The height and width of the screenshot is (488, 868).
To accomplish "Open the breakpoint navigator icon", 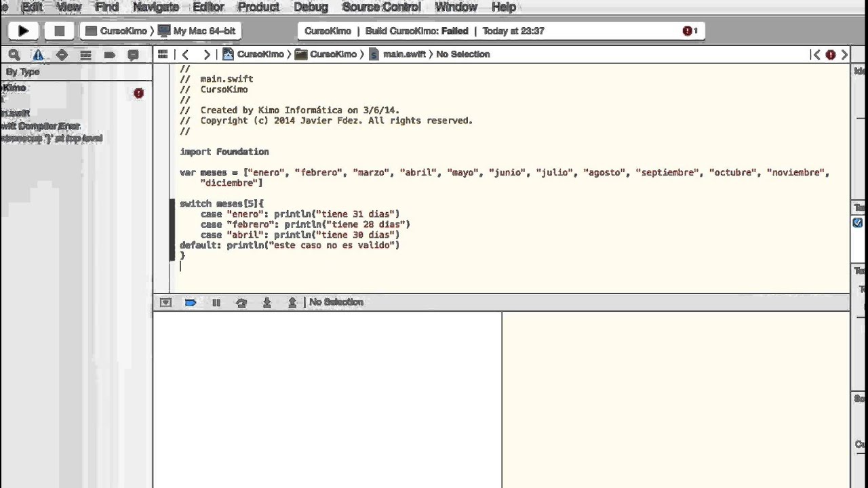I will point(109,55).
